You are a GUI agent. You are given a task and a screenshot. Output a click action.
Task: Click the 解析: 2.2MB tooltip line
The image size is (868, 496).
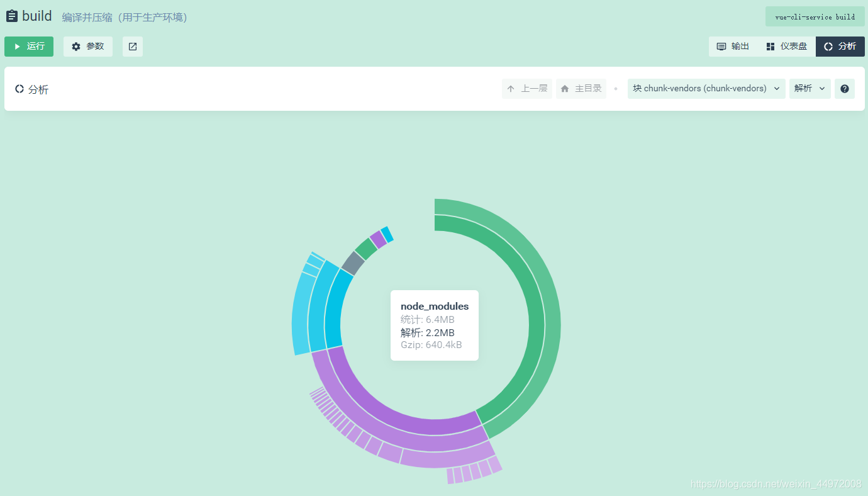pos(428,332)
